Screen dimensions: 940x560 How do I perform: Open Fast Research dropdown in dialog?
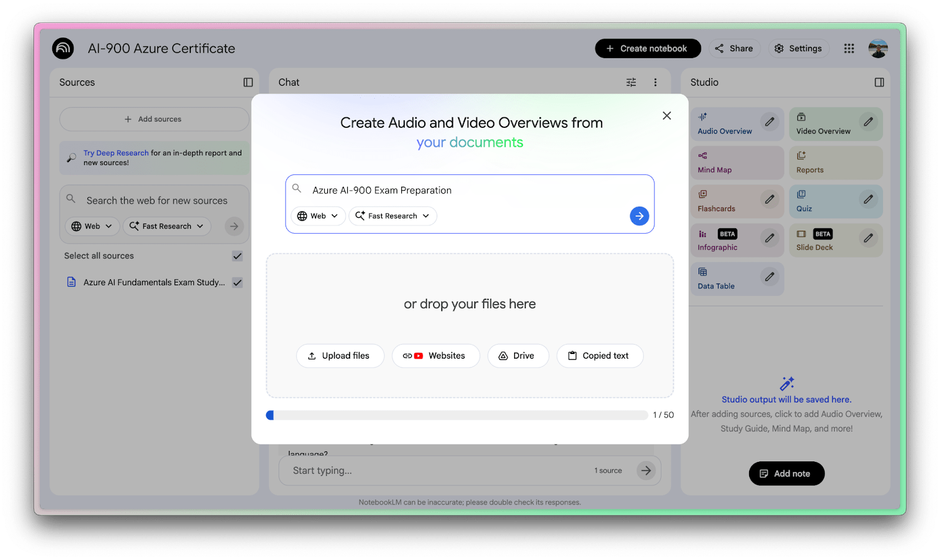[392, 216]
